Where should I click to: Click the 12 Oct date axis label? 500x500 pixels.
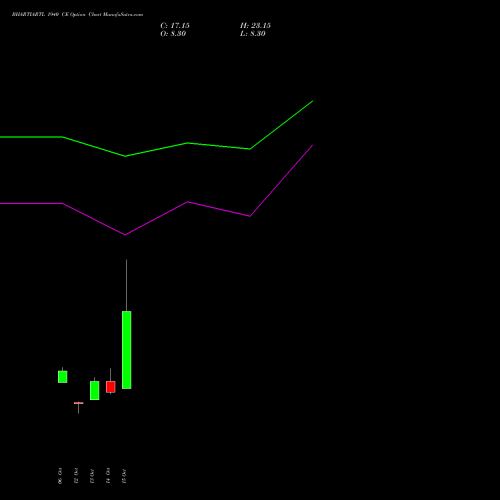[x=76, y=476]
